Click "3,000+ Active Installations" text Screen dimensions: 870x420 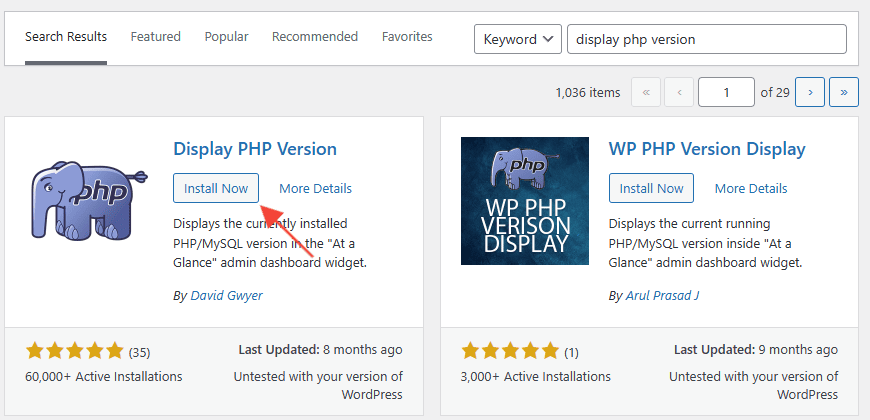tap(536, 376)
